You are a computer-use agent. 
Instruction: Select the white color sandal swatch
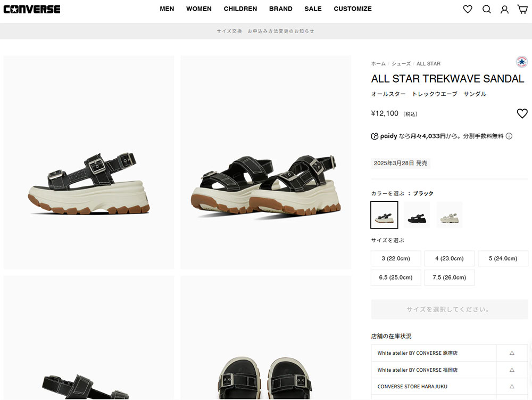point(449,215)
